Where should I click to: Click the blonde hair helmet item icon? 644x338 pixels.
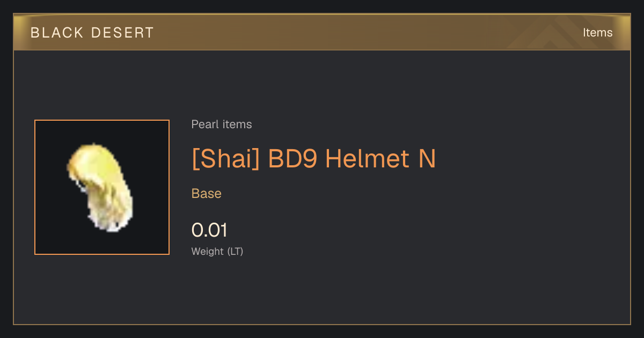(100, 188)
